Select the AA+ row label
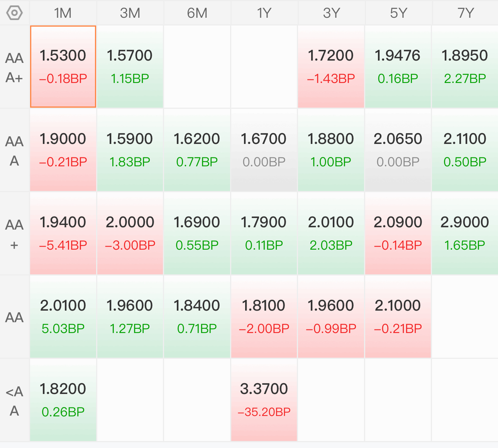 pos(15,234)
